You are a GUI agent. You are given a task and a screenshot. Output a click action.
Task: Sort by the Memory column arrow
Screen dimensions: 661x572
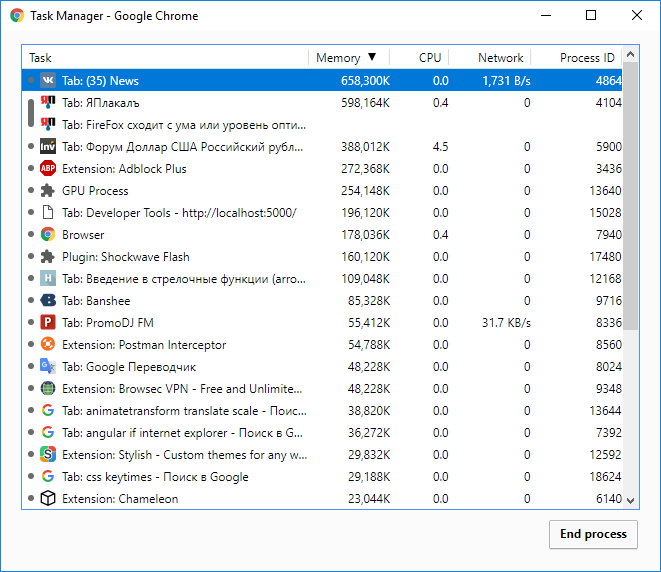click(x=372, y=57)
